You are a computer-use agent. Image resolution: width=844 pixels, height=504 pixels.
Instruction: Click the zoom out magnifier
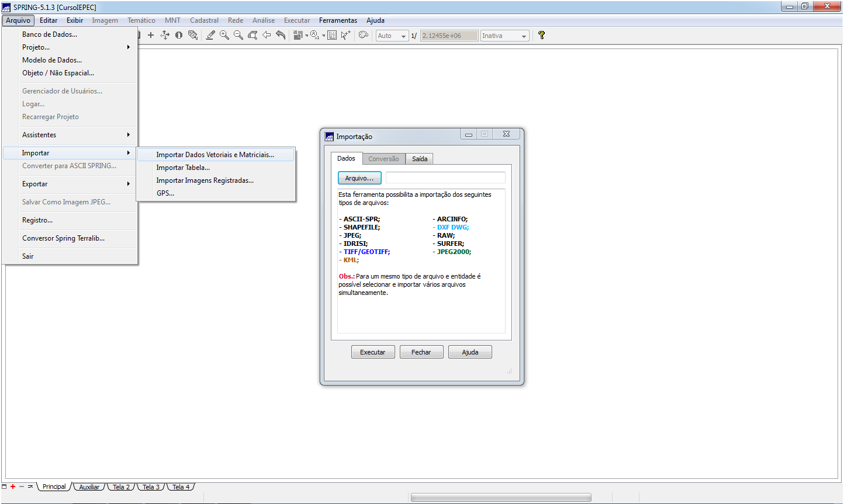238,35
